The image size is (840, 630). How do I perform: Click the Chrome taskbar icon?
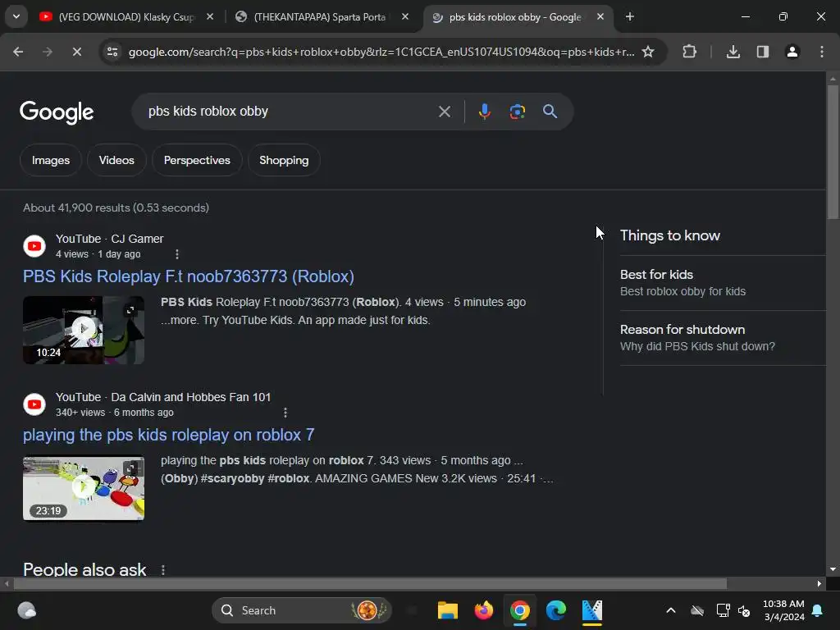click(519, 610)
